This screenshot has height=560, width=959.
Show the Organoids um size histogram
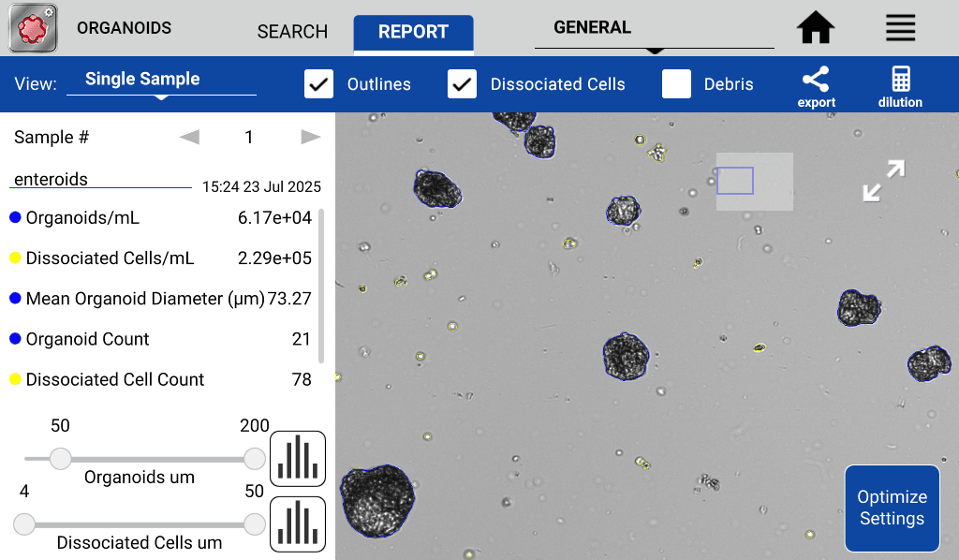[297, 458]
